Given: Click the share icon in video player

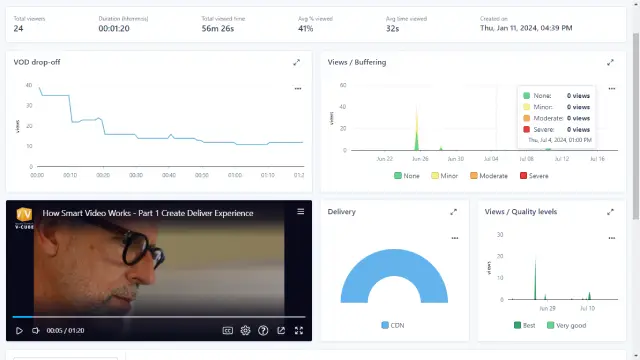Looking at the screenshot, I should pos(281,331).
